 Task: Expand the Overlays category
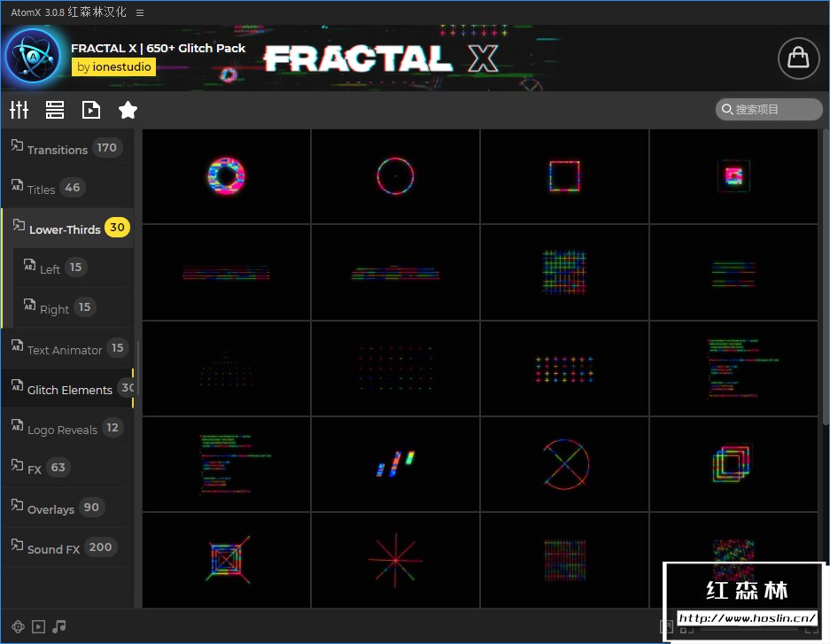click(x=67, y=508)
